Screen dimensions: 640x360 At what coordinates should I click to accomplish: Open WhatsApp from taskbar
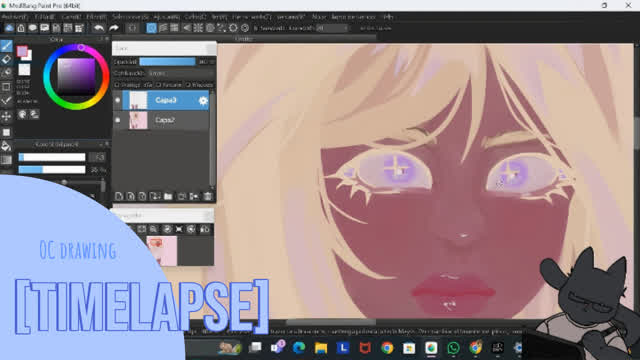[453, 348]
